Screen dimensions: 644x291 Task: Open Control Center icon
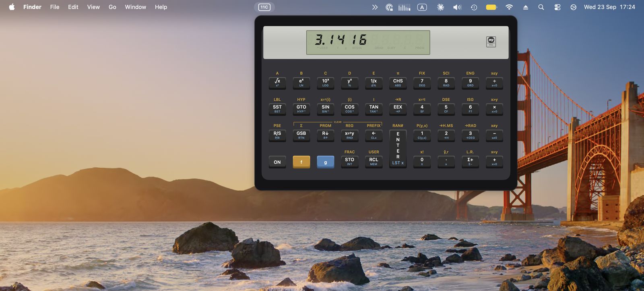tap(557, 7)
